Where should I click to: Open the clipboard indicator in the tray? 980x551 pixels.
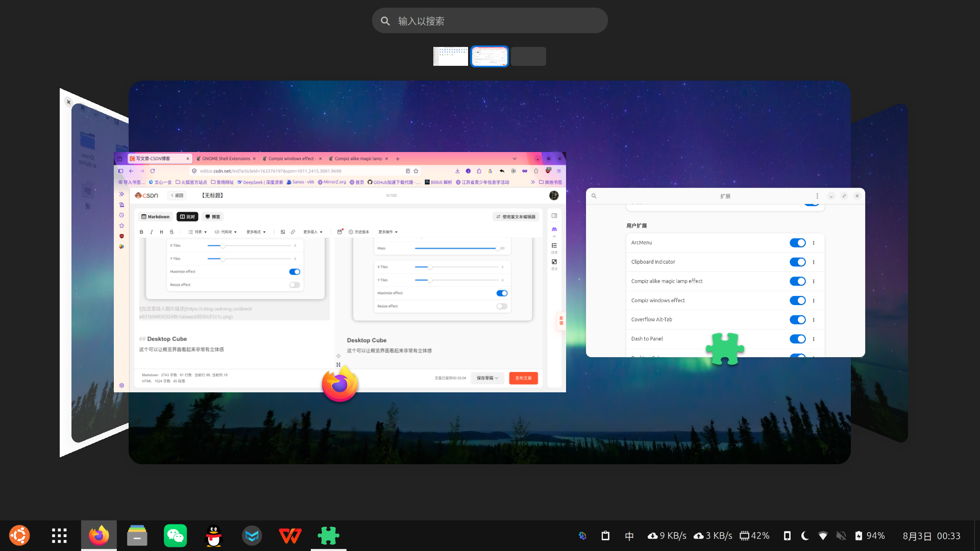click(x=605, y=536)
